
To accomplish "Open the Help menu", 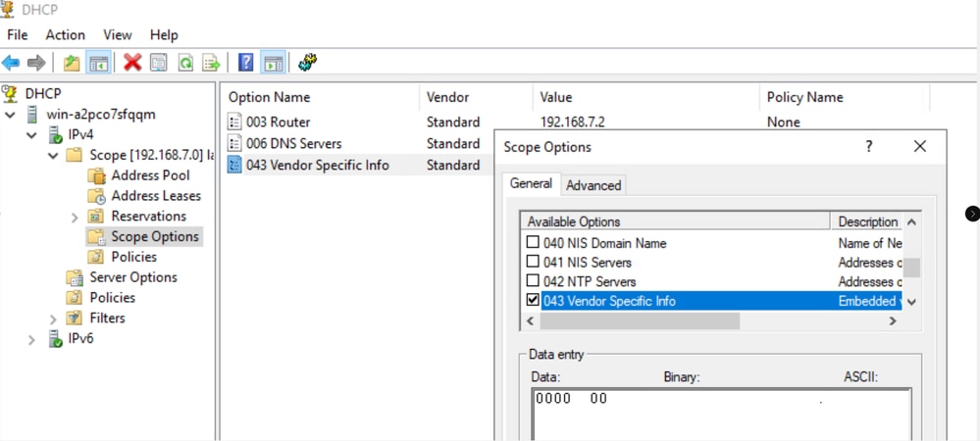I will [x=164, y=35].
